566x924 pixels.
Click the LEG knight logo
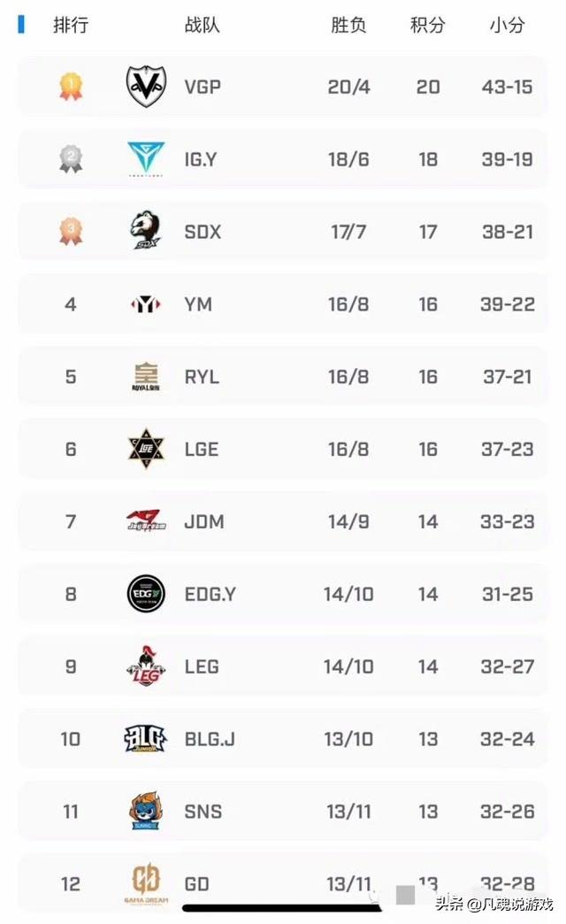pos(146,666)
